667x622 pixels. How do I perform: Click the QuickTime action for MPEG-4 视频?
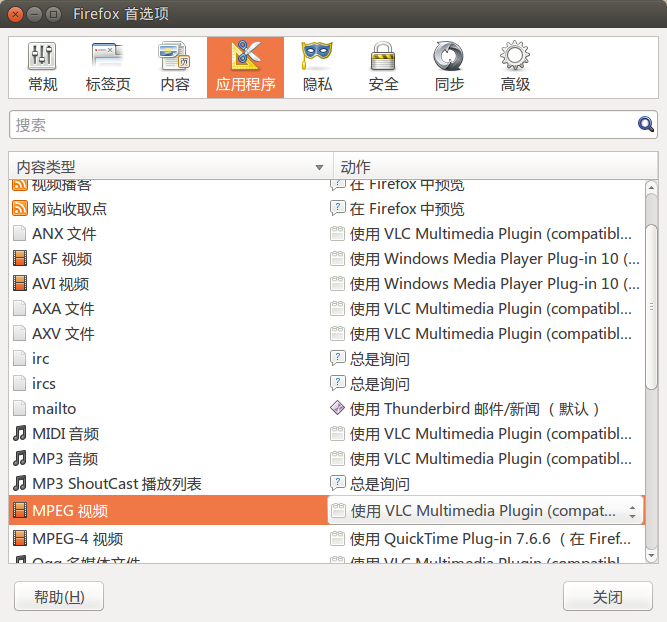click(490, 539)
